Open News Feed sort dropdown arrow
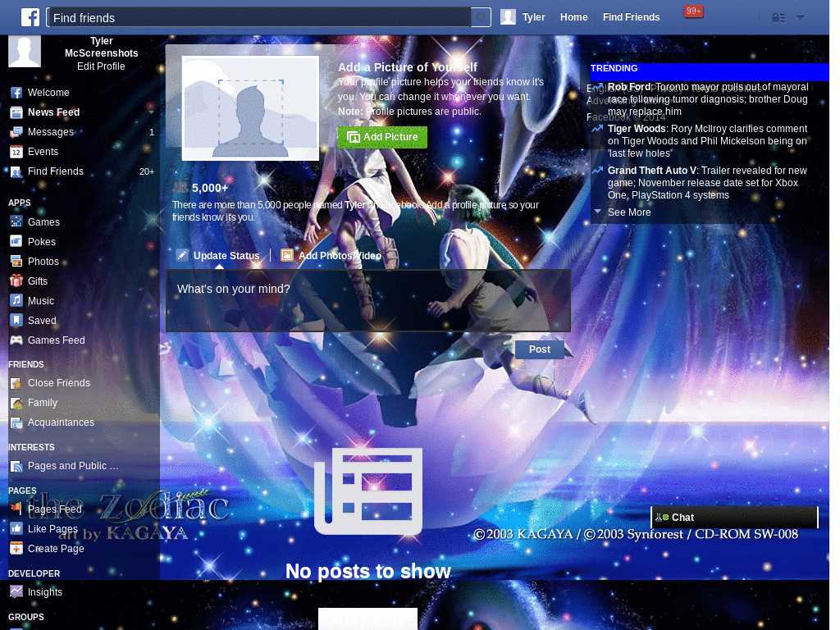840x630 pixels. point(151,112)
